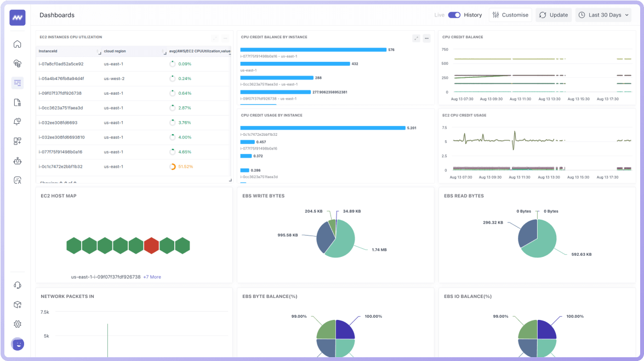Click the purple 100.00% slice in EBS Byte Balance
644x361 pixels.
point(344,330)
